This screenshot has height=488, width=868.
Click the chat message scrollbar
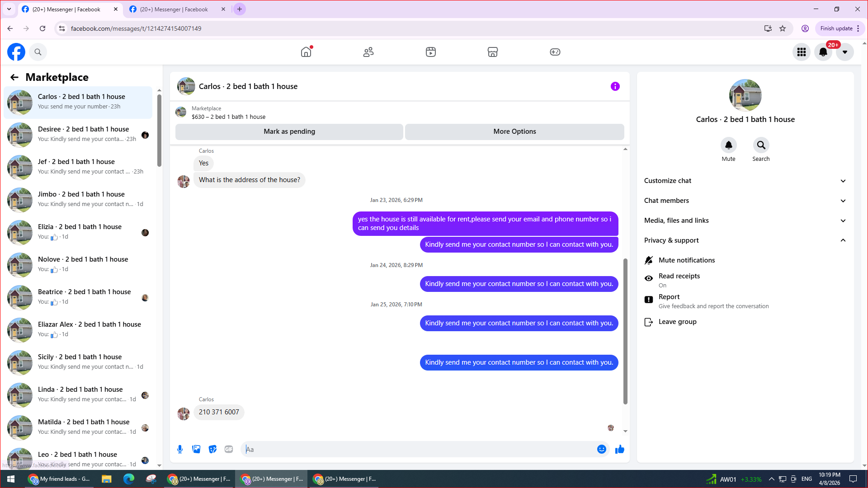coord(625,331)
